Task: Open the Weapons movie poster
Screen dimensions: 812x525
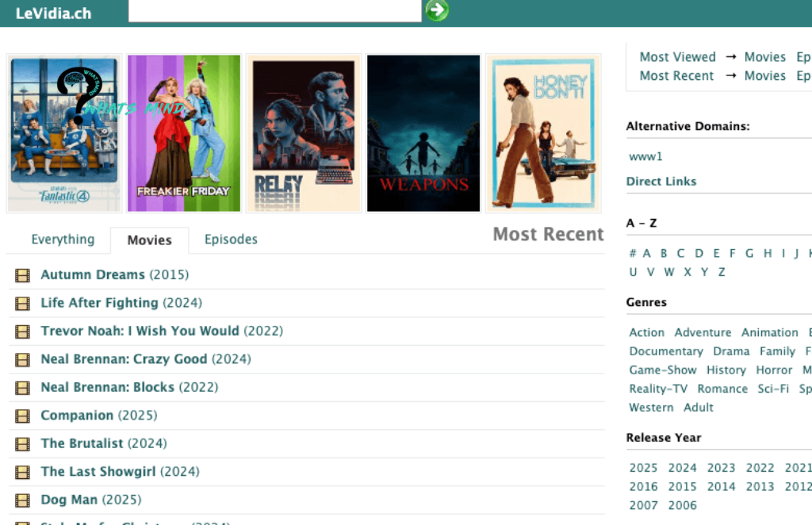Action: (423, 132)
